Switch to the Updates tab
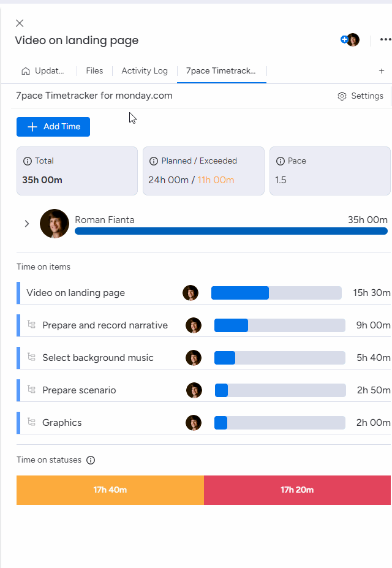392x568 pixels. (43, 71)
